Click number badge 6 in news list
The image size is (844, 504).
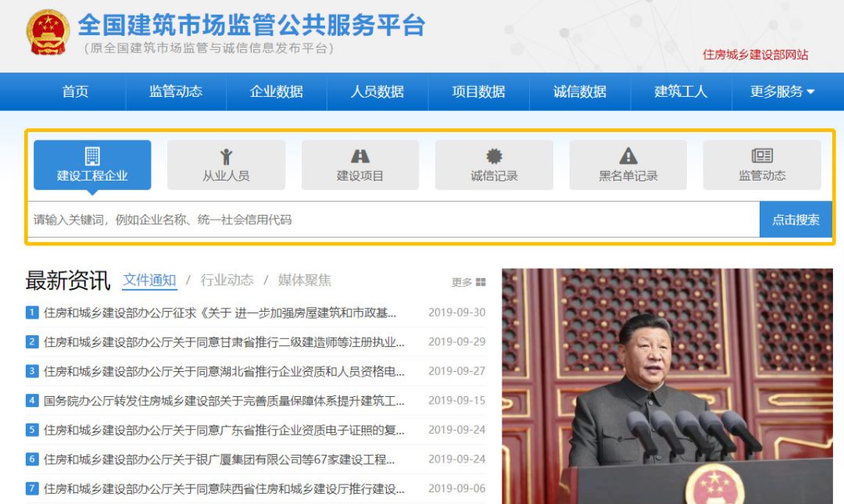coord(32,459)
